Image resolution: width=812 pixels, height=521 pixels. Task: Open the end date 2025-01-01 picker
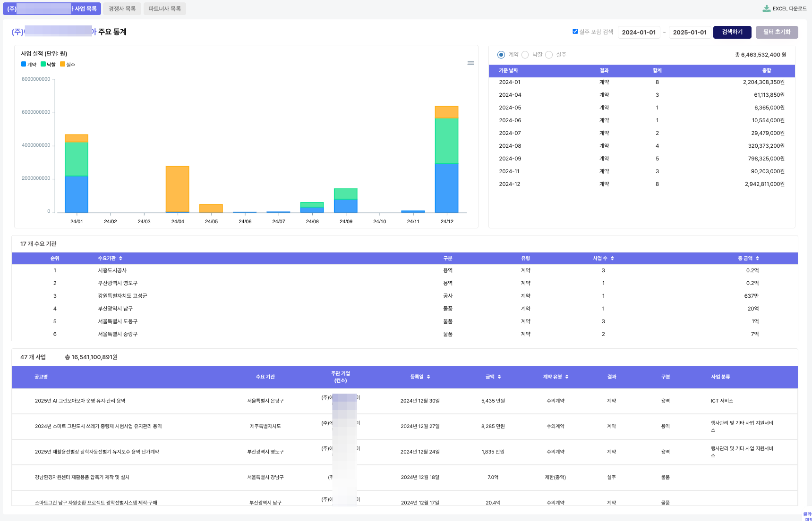[x=690, y=33]
